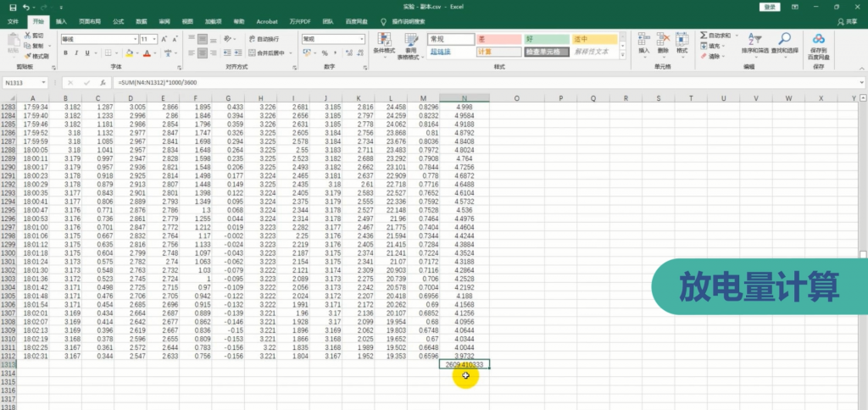Expand the cell styles gallery more arrow
Image resolution: width=868 pixels, height=410 pixels.
click(x=622, y=55)
